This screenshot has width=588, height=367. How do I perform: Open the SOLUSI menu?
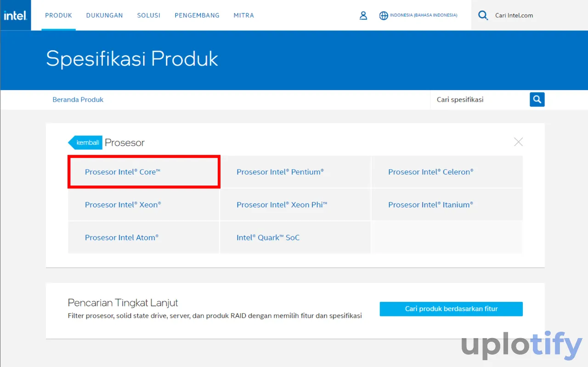(x=148, y=15)
